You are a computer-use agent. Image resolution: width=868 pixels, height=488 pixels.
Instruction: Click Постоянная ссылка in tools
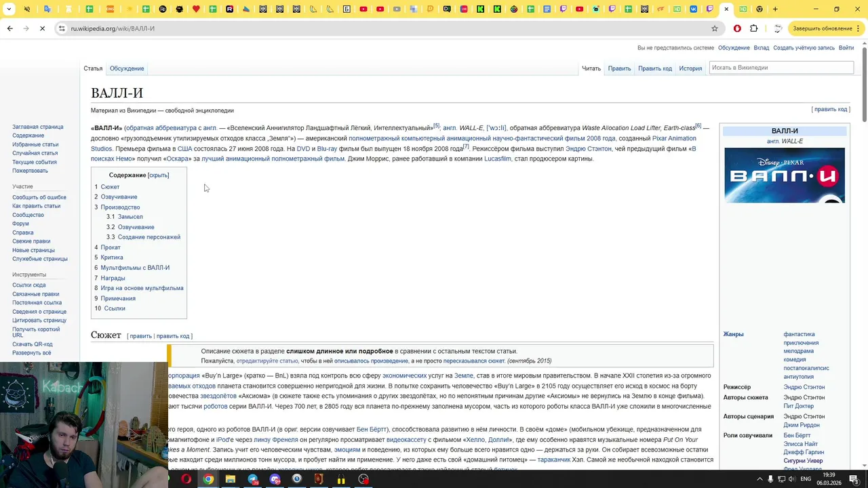37,303
